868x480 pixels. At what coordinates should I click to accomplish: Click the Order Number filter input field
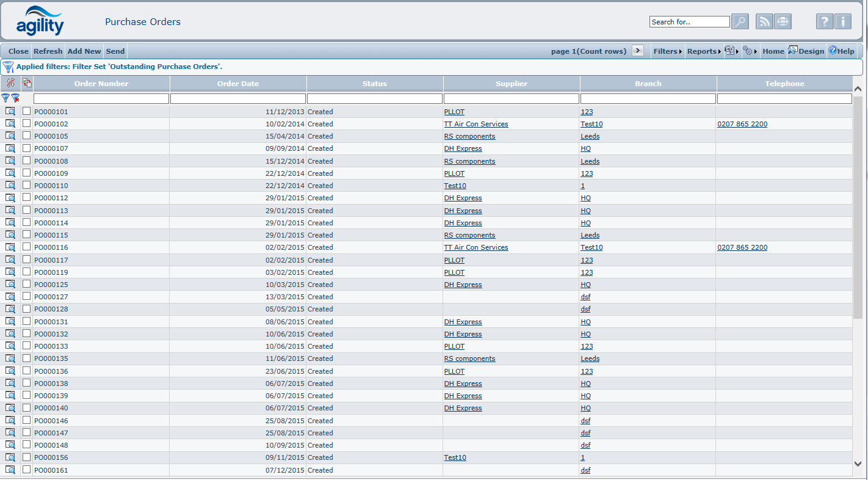tap(101, 98)
